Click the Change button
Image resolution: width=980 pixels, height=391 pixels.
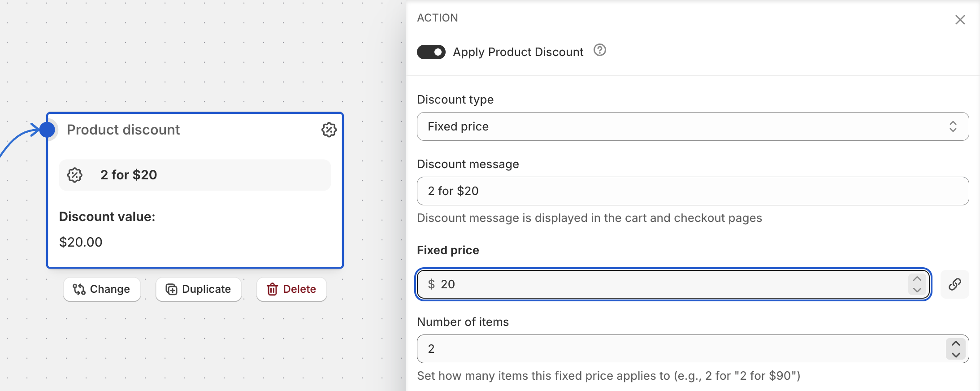(x=102, y=289)
